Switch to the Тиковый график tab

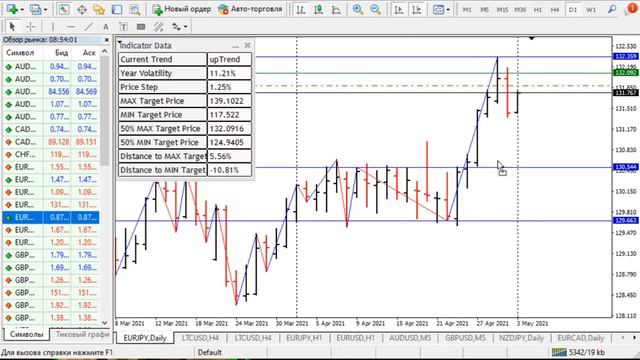click(x=82, y=334)
